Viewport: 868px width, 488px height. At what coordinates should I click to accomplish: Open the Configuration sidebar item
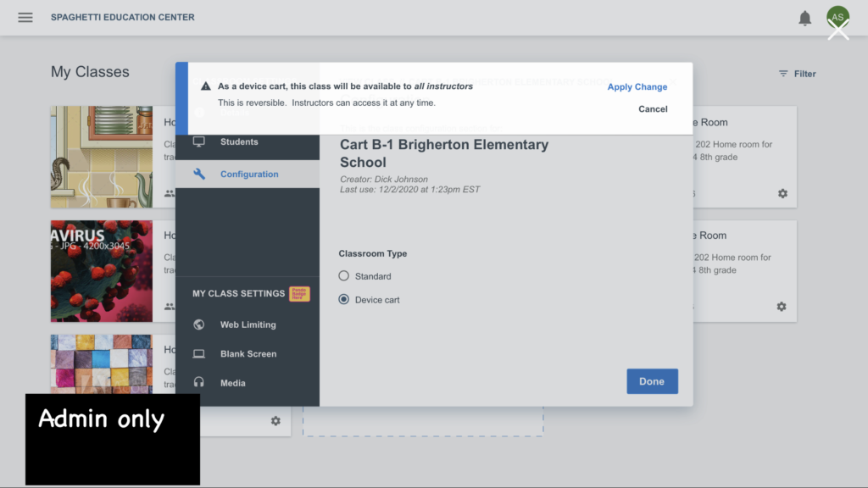click(249, 175)
